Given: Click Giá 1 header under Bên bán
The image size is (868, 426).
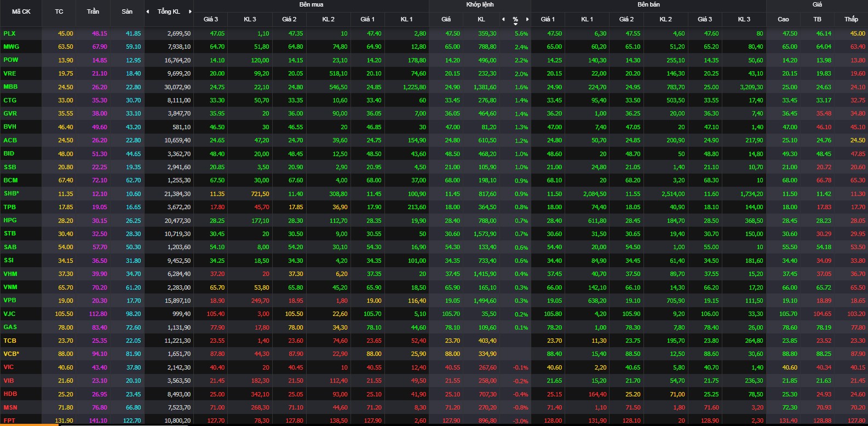Looking at the screenshot, I should (548, 19).
